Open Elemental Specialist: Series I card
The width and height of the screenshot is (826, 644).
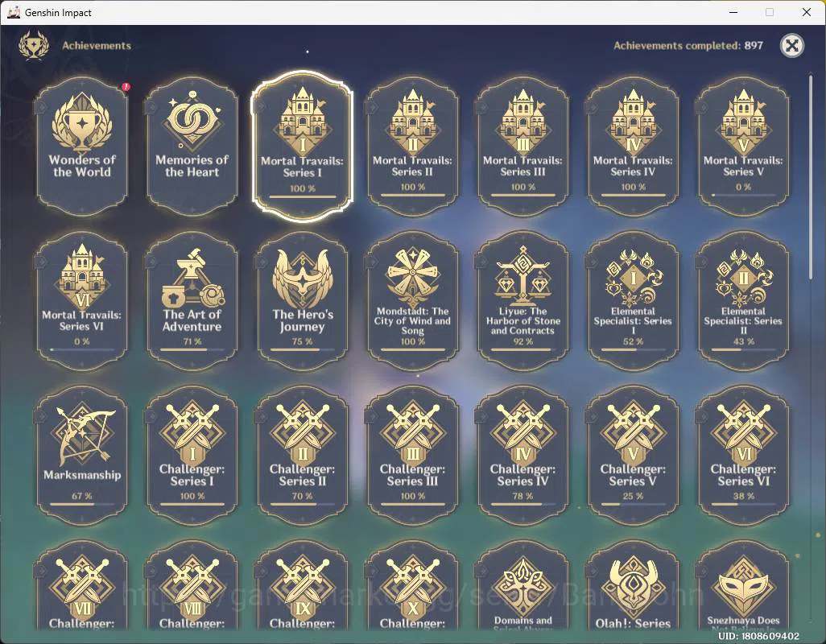pyautogui.click(x=633, y=300)
